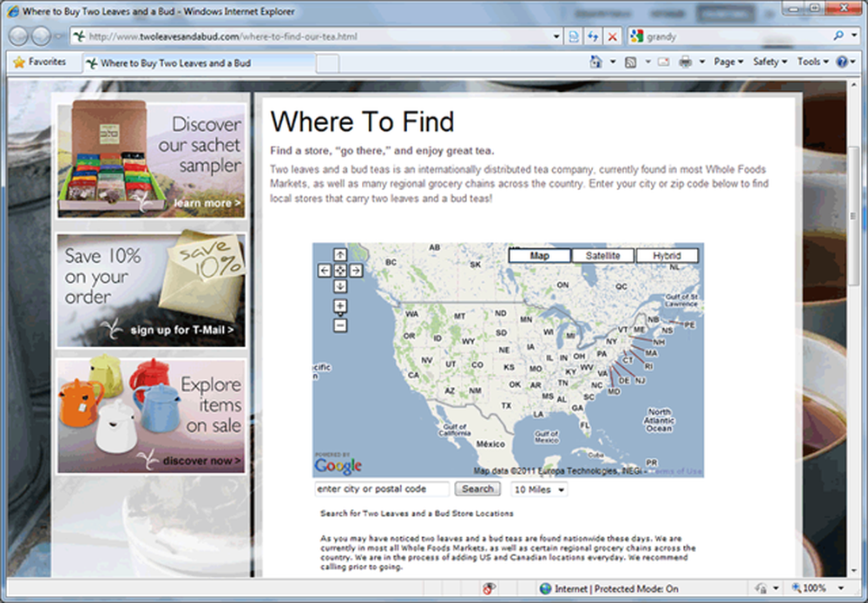Image resolution: width=868 pixels, height=603 pixels.
Task: Expand the Home button dropdown arrow
Action: pyautogui.click(x=612, y=62)
